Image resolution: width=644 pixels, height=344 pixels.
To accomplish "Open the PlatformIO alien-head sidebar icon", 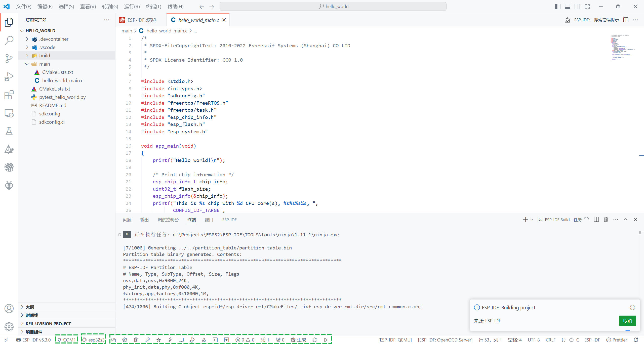I will pos(9,185).
